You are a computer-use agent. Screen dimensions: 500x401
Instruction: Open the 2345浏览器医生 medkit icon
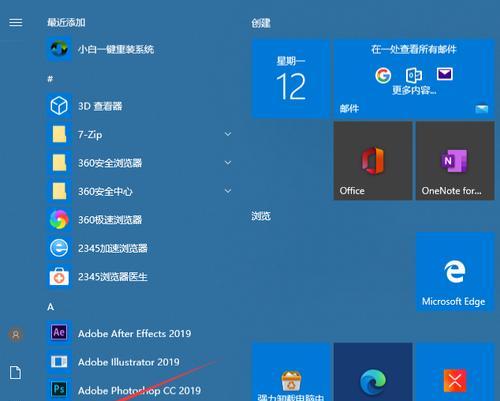click(x=59, y=277)
